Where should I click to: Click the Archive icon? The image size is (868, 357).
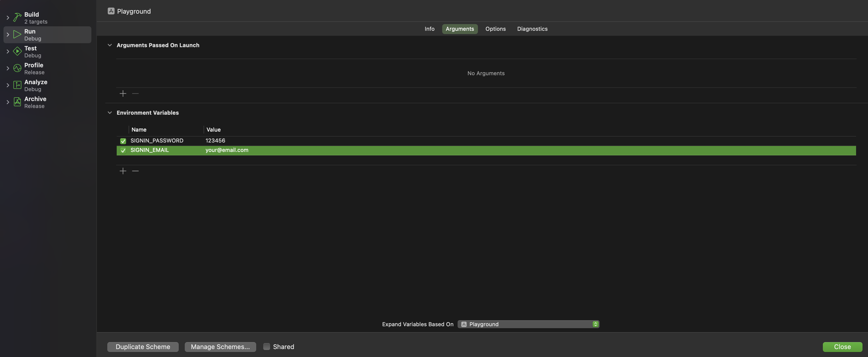17,102
